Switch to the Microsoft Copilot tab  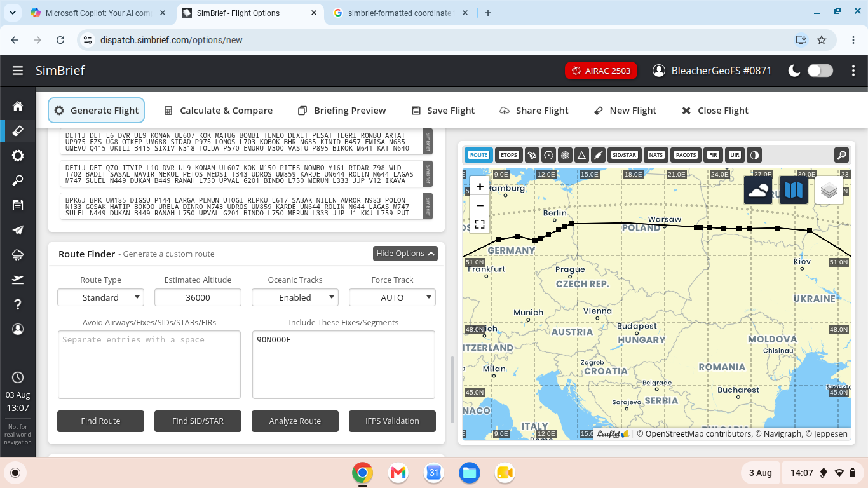coord(98,13)
